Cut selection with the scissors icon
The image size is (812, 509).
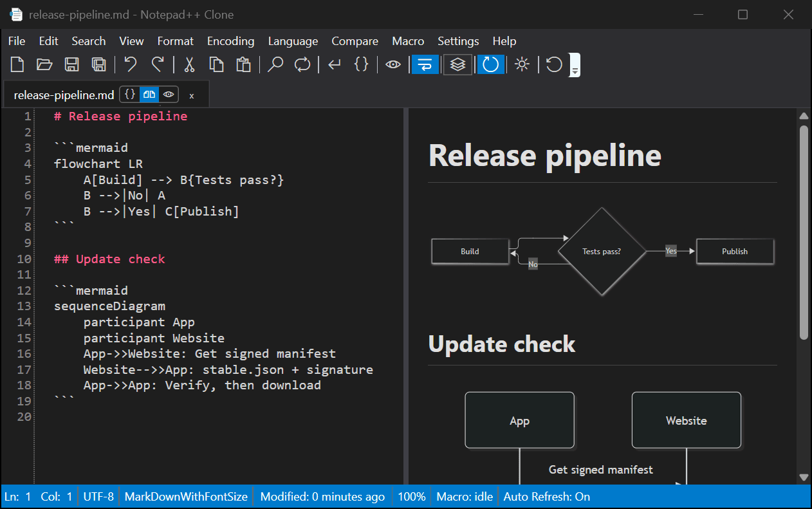189,64
